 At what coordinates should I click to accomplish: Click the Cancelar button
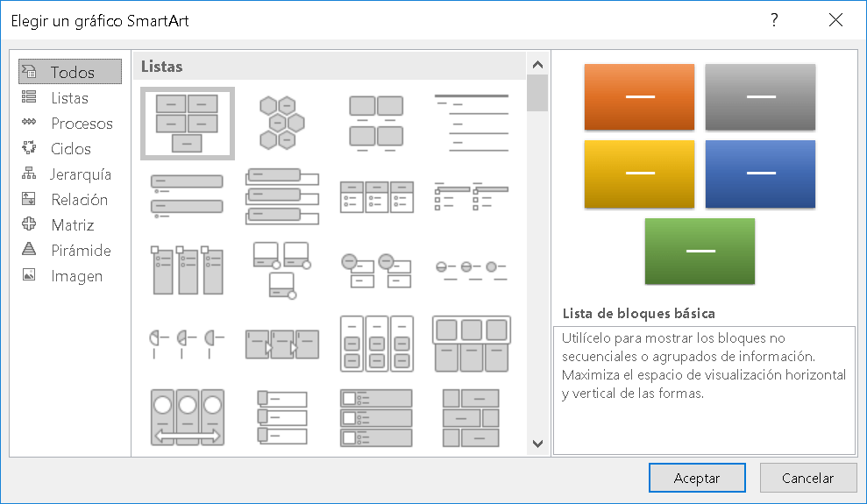(x=808, y=478)
